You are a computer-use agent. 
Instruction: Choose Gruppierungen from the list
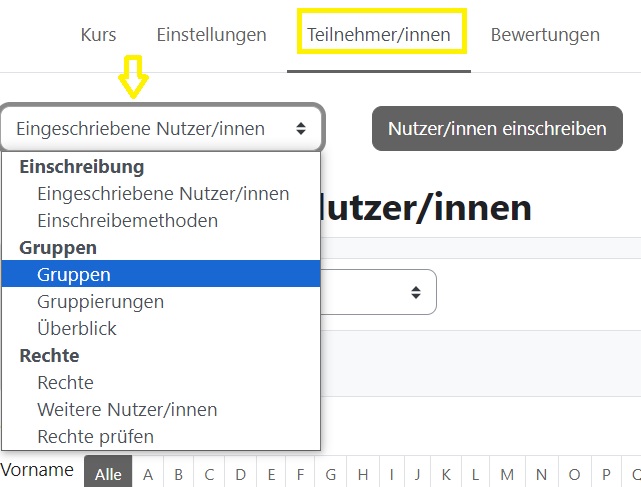pos(100,301)
